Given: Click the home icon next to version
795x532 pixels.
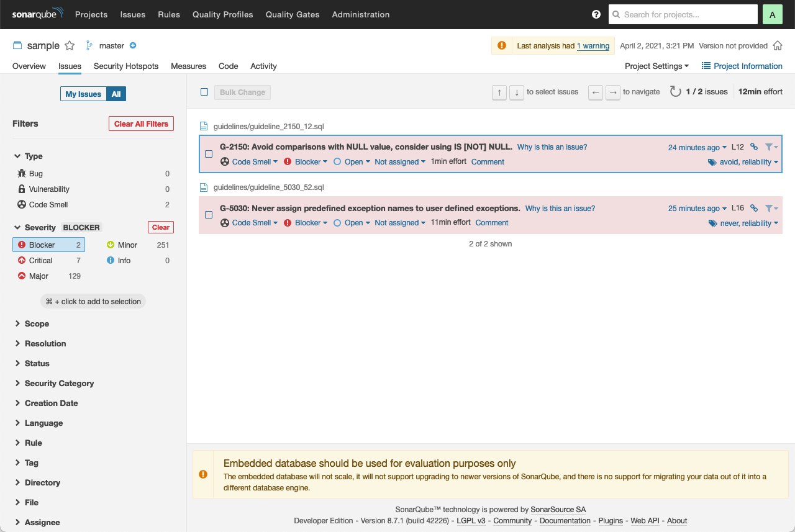Looking at the screenshot, I should (778, 45).
